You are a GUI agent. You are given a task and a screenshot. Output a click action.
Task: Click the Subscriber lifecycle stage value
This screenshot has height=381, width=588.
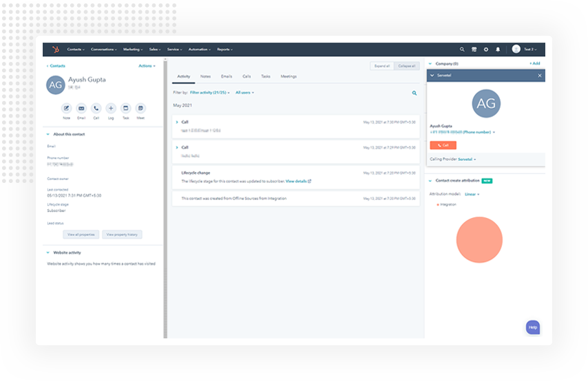[56, 211]
